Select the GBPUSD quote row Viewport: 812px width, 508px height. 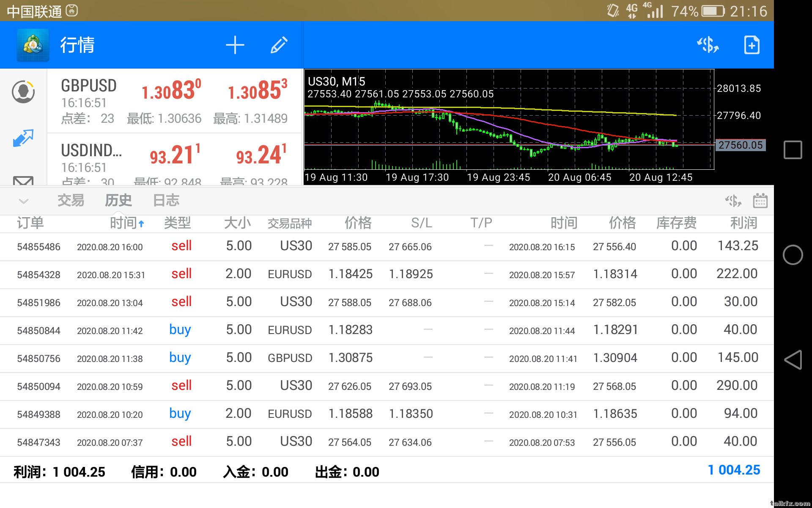tap(174, 101)
